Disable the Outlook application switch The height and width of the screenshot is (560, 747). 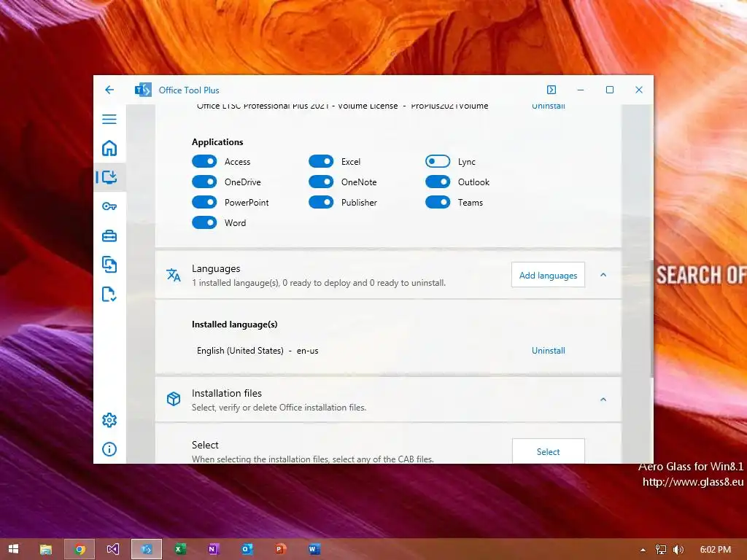(438, 182)
